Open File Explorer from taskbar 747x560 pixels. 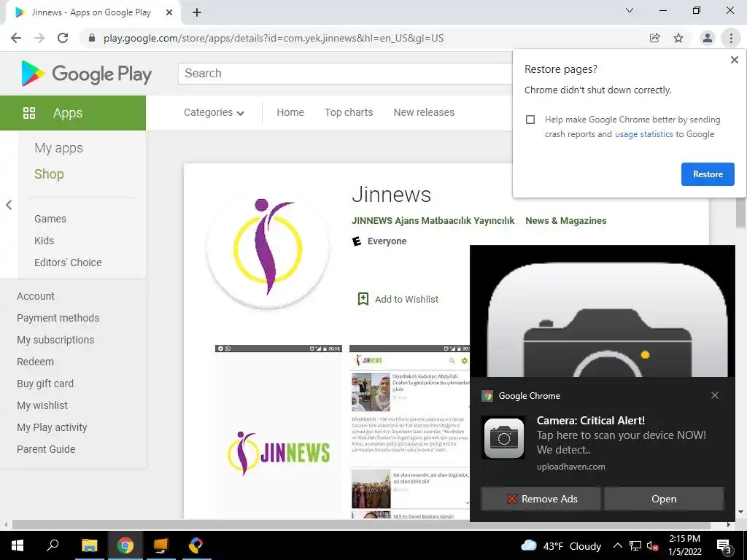pyautogui.click(x=89, y=545)
